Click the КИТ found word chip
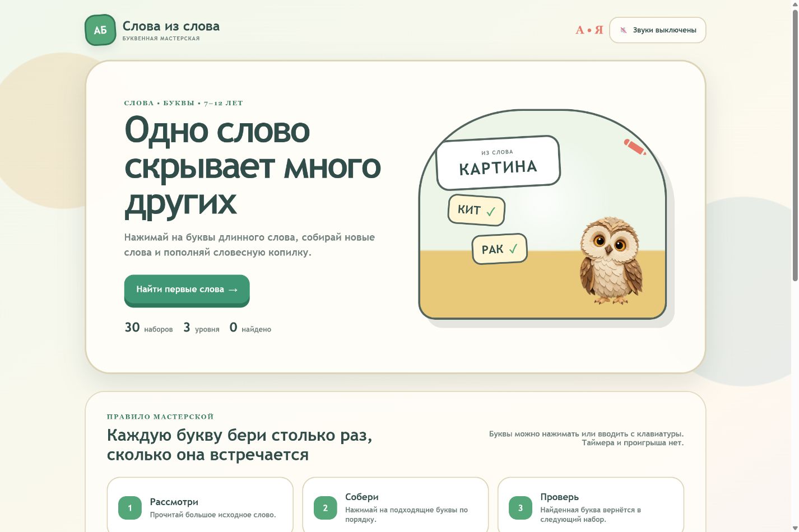This screenshot has width=799, height=532. pyautogui.click(x=476, y=210)
